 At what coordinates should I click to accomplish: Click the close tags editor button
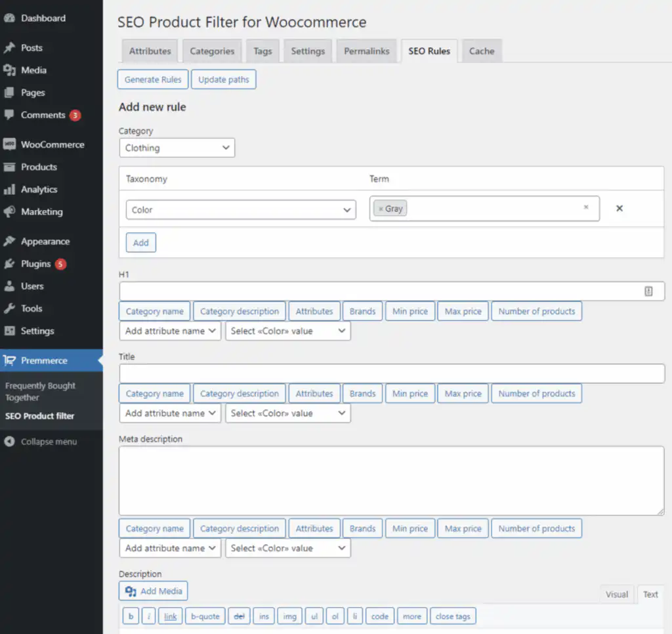click(453, 616)
